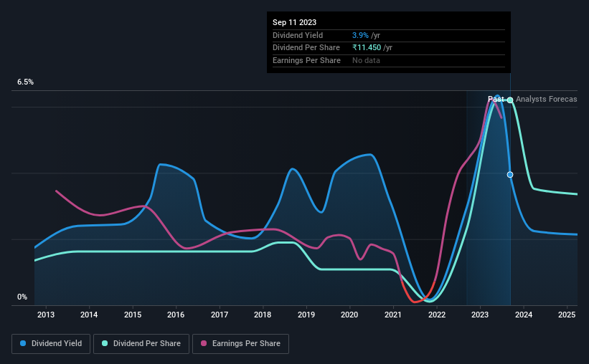Click the 2019 label on the x-axis
This screenshot has width=589, height=364.
306,315
